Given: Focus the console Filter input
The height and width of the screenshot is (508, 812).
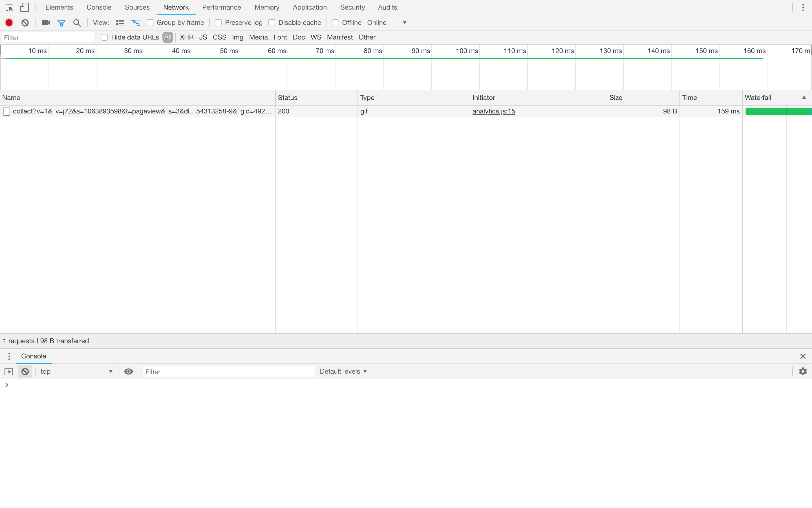Looking at the screenshot, I should 229,372.
